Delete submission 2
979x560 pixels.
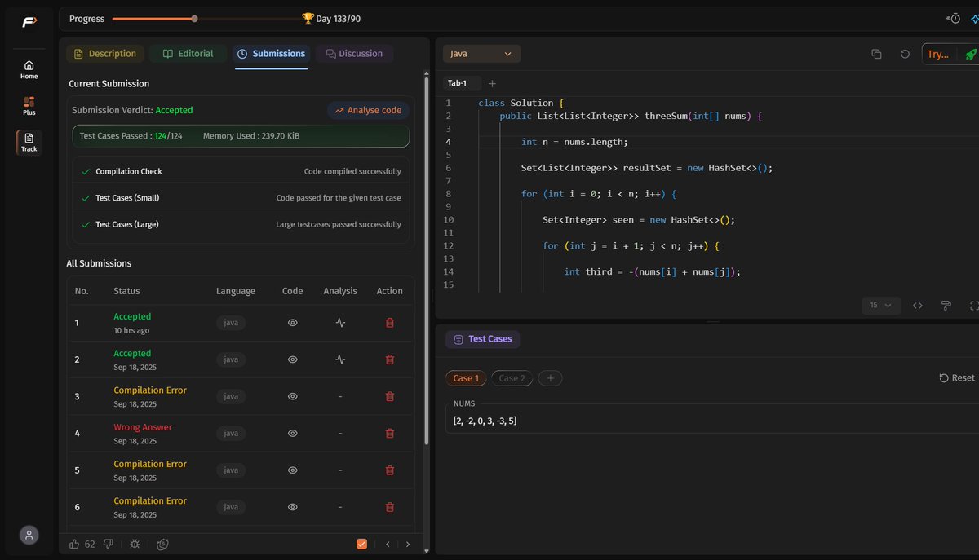(x=389, y=359)
